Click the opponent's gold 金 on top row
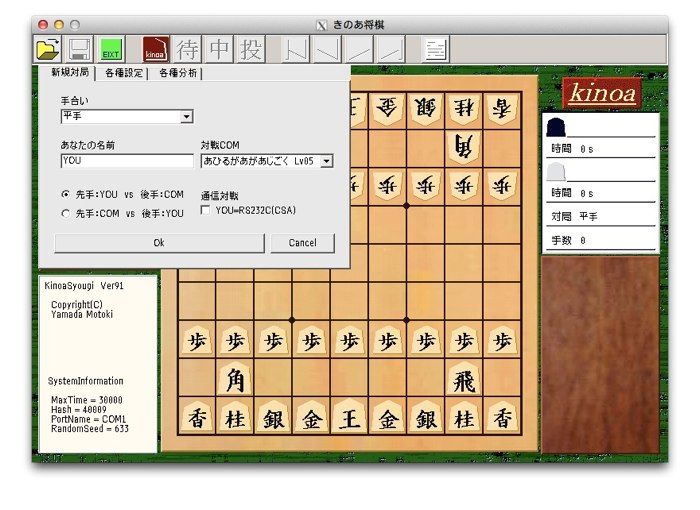Image resolution: width=700 pixels, height=510 pixels. [388, 109]
